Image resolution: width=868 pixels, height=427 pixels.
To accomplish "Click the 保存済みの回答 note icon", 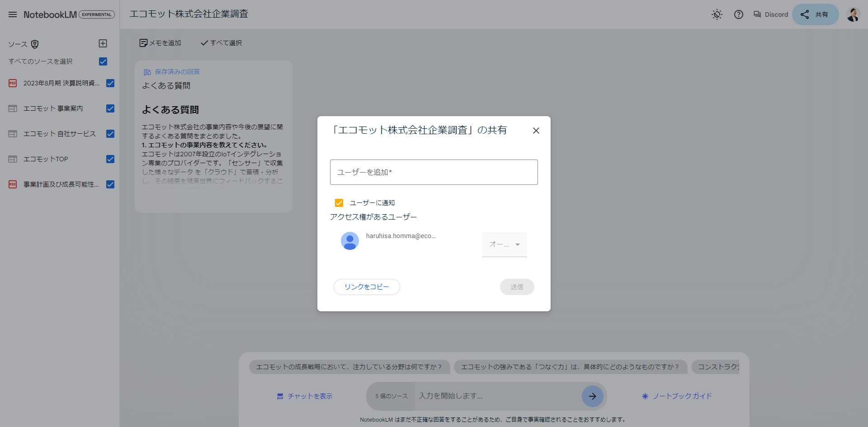I will (147, 72).
